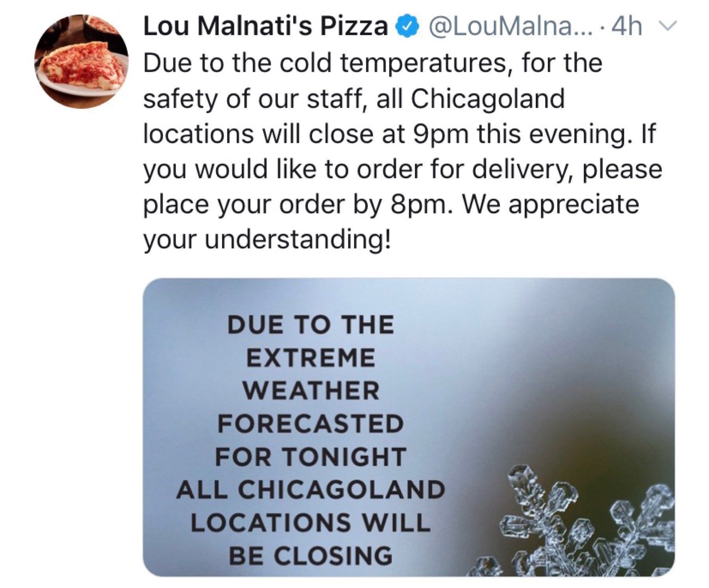Click the 'BE CLOSING' line in the image
The height and width of the screenshot is (588, 709).
[311, 556]
